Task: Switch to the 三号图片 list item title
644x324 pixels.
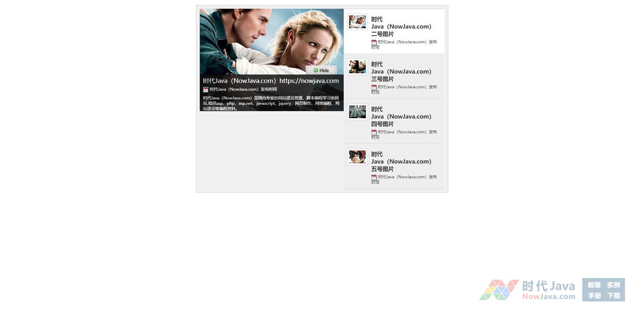Action: pyautogui.click(x=401, y=72)
